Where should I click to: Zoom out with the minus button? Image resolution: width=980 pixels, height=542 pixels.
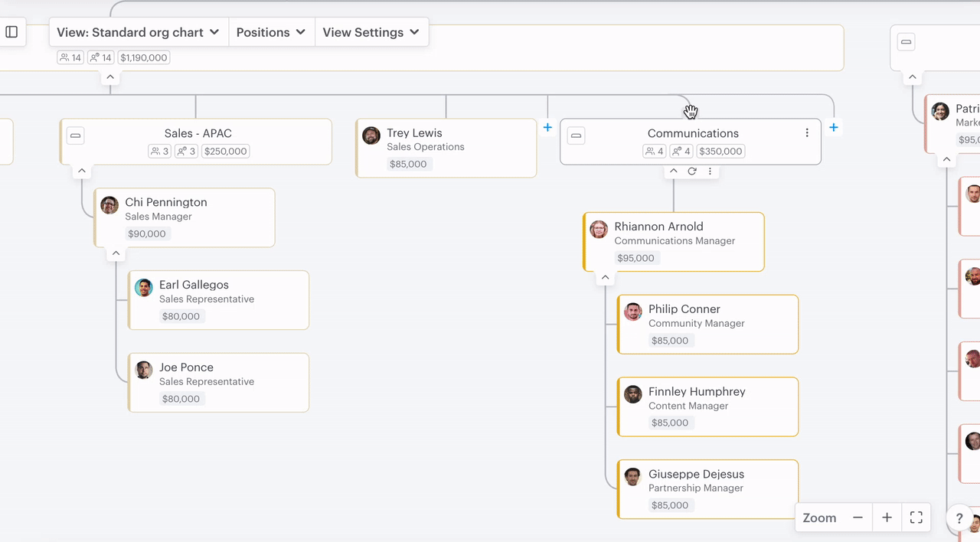pos(857,518)
